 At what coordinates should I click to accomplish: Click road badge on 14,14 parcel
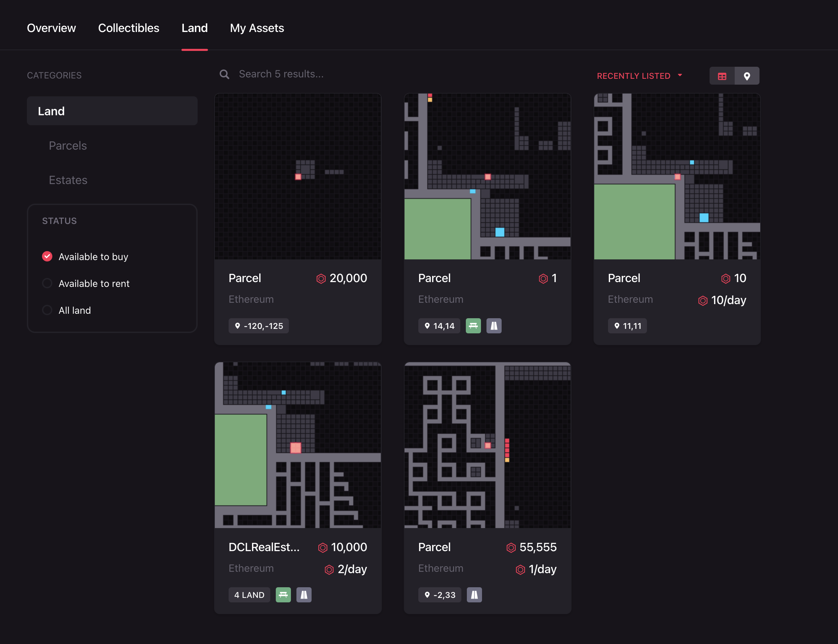pos(494,326)
